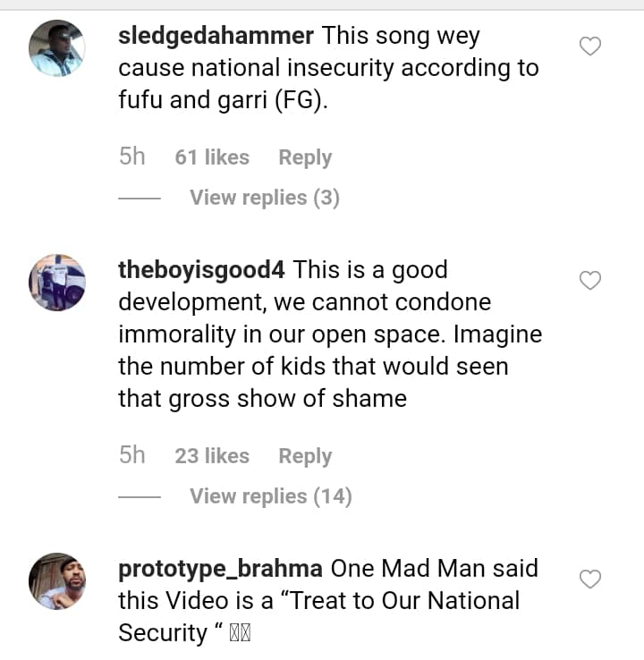Tap theboyisgood4's avatar
The image size is (644, 660).
57,283
